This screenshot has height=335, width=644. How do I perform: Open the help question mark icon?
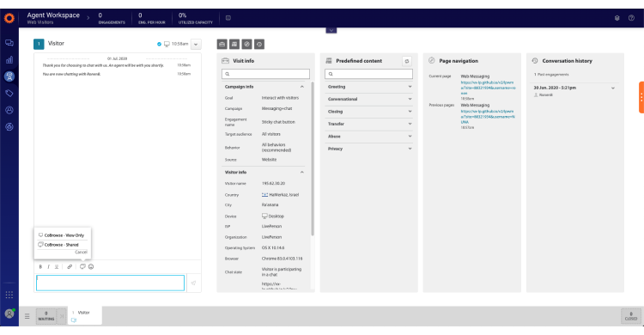point(631,18)
